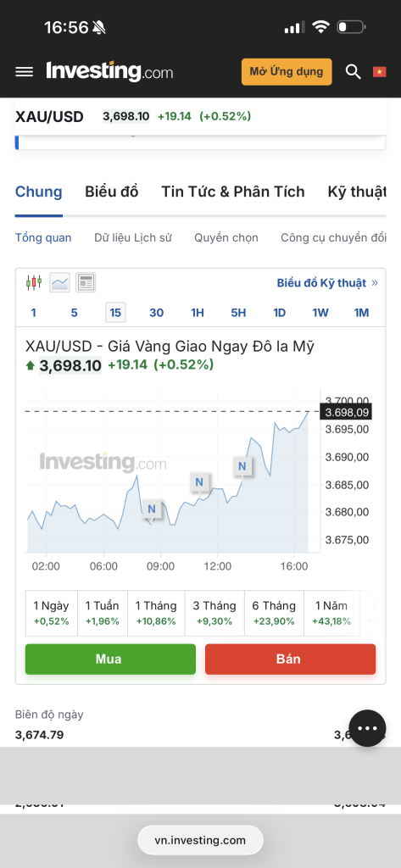Open the hamburger navigation menu
401x868 pixels.
(x=24, y=72)
